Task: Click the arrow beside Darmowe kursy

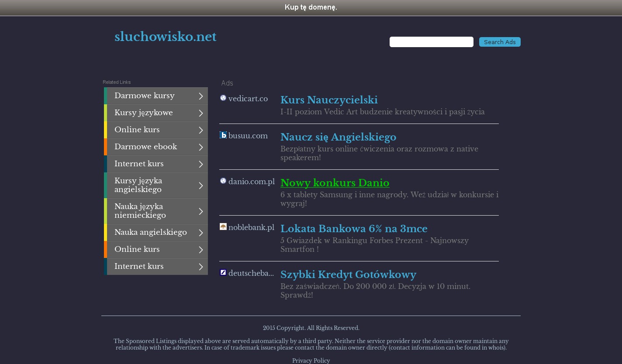Action: tap(200, 96)
